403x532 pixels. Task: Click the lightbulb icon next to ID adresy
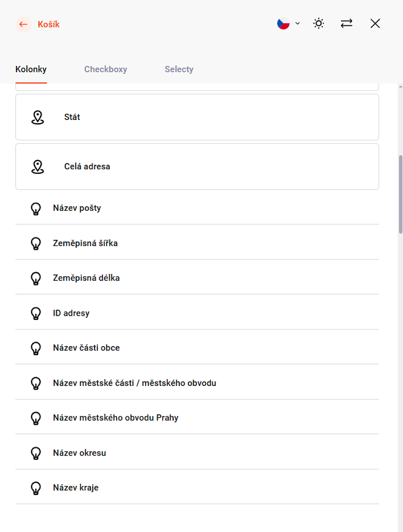pos(36,313)
